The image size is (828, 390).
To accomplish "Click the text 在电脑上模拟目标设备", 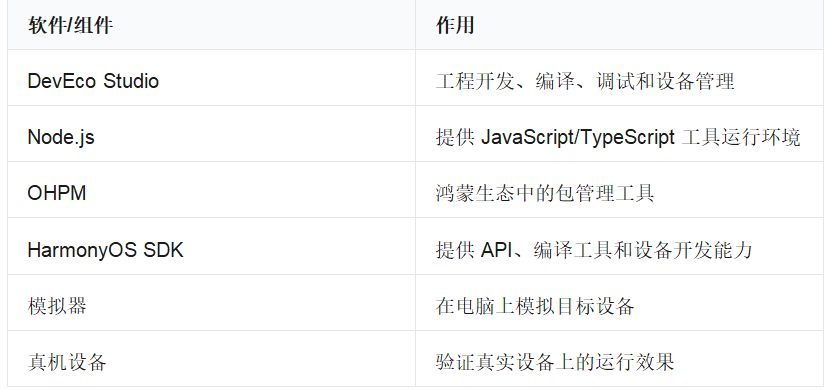I will pos(535,306).
